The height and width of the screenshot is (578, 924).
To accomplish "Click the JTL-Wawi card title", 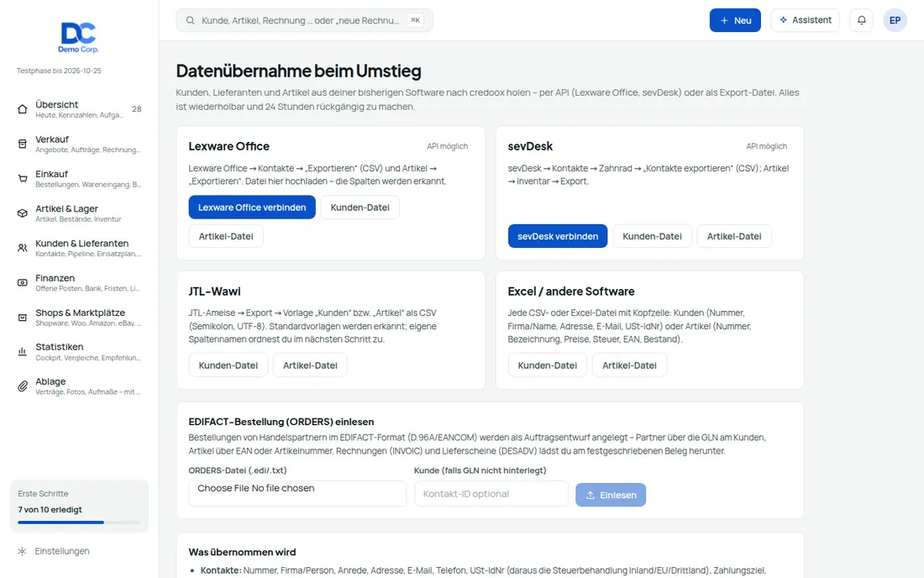I will tap(214, 291).
